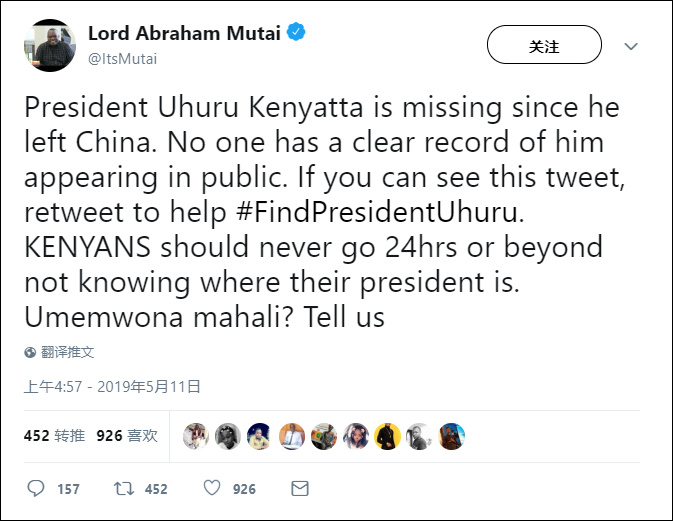The image size is (673, 521).
Task: Open the tweet options chevron menu
Action: 631,46
